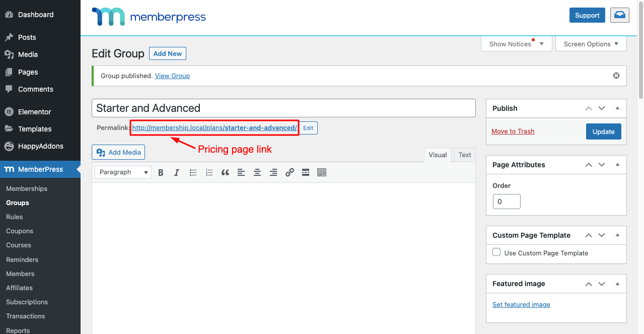Click the MemberPress logo
The width and height of the screenshot is (644, 334).
tap(149, 17)
